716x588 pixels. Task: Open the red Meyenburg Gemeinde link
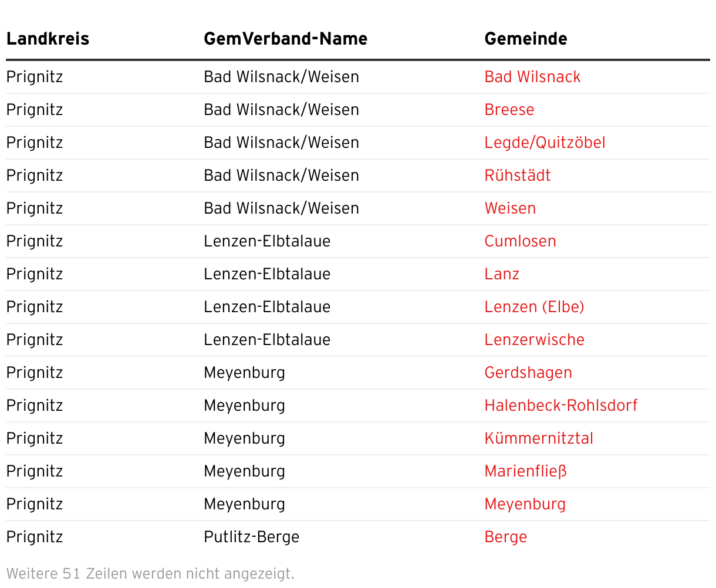[525, 504]
